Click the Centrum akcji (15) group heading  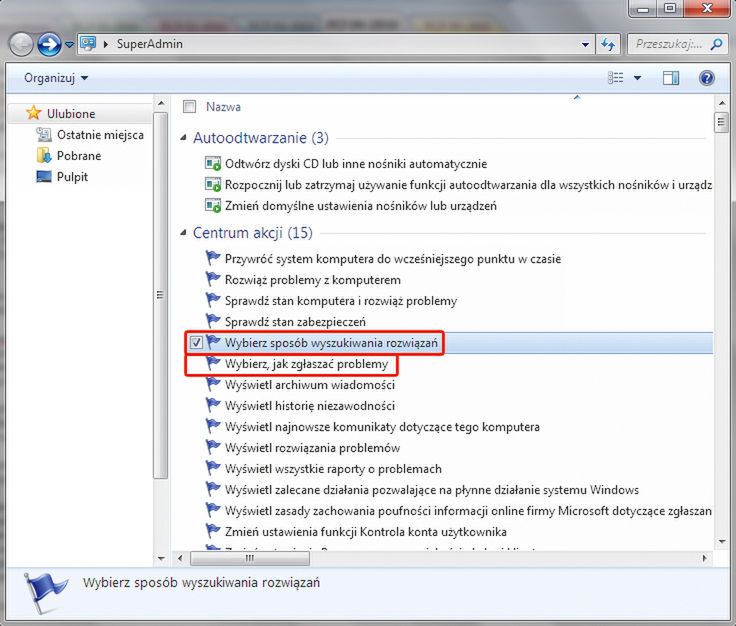253,233
